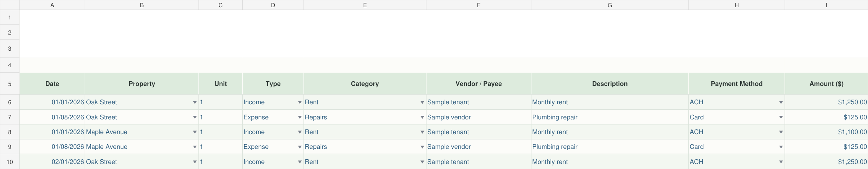
Task: Click the "Payment Method" header cell
Action: 737,84
